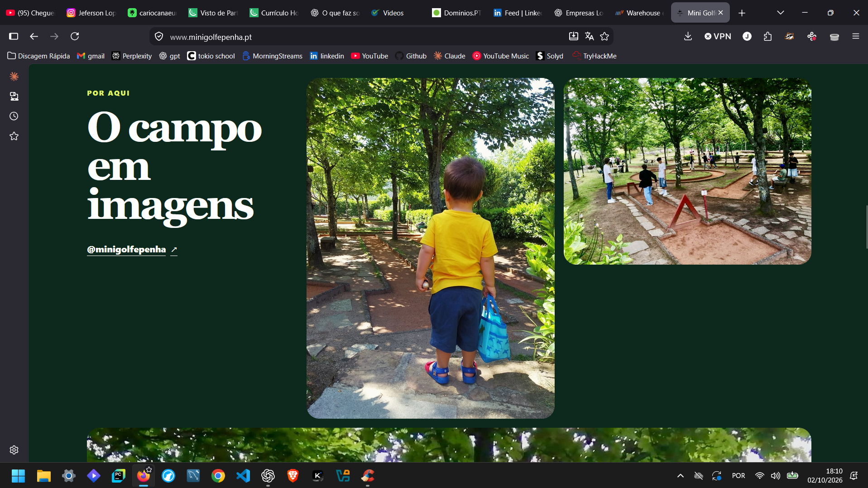The width and height of the screenshot is (868, 488).
Task: Switch to Feed | LinkedIn tab
Action: pos(518,13)
